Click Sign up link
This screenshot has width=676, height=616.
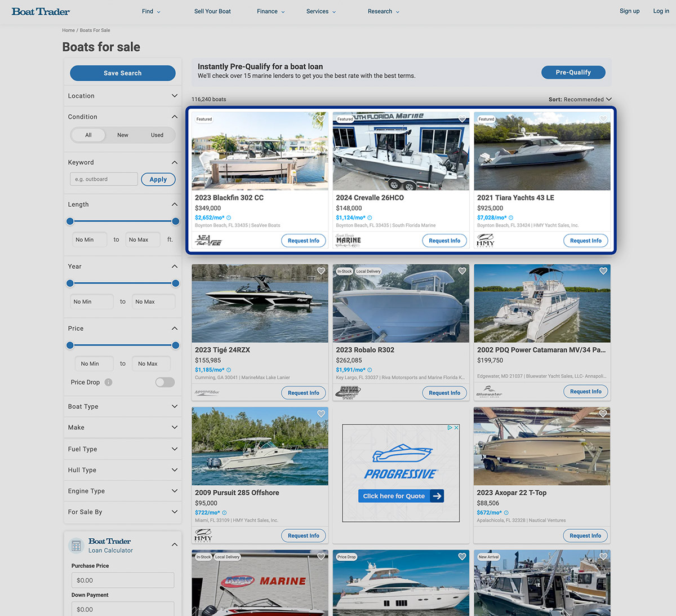pyautogui.click(x=629, y=11)
